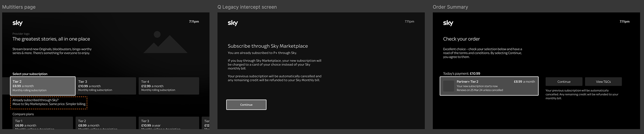644x134 pixels.
Task: Click the 'Order Summary' frame title
Action: pos(450,7)
